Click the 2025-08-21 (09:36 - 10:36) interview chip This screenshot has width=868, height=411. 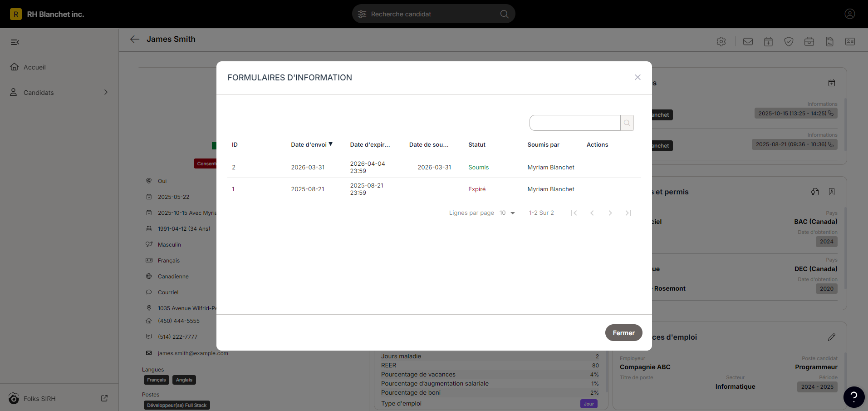[794, 144]
